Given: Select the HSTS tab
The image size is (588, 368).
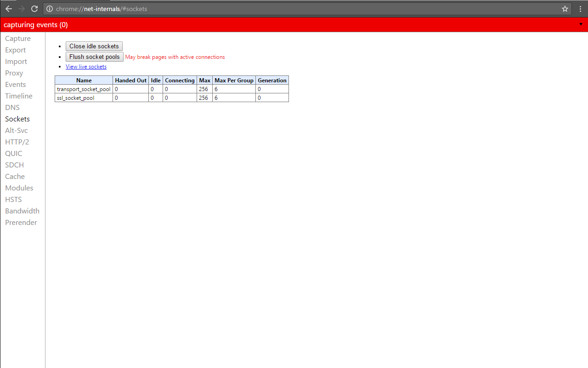Looking at the screenshot, I should pos(14,200).
